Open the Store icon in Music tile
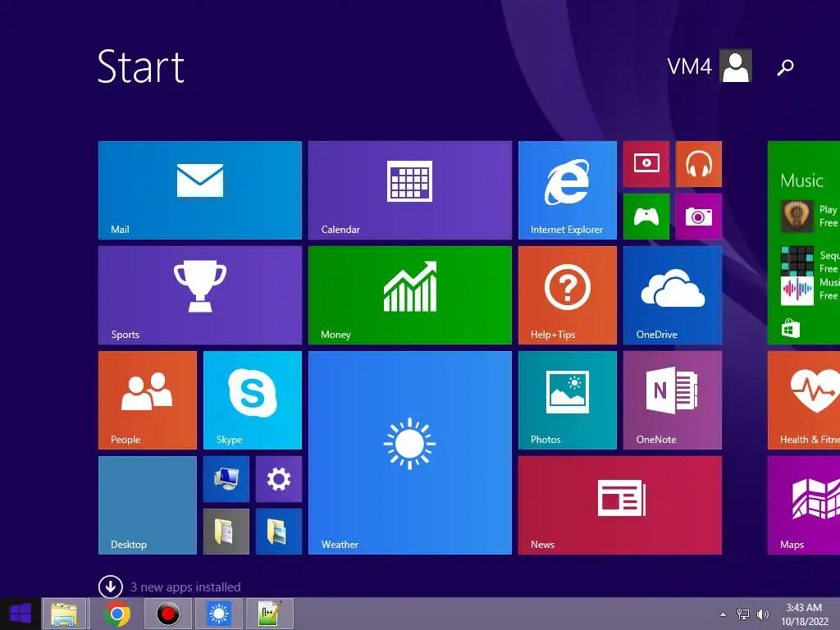 click(791, 328)
